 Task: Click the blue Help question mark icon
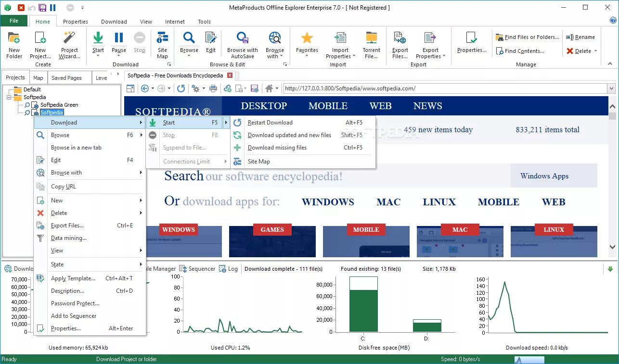(613, 20)
